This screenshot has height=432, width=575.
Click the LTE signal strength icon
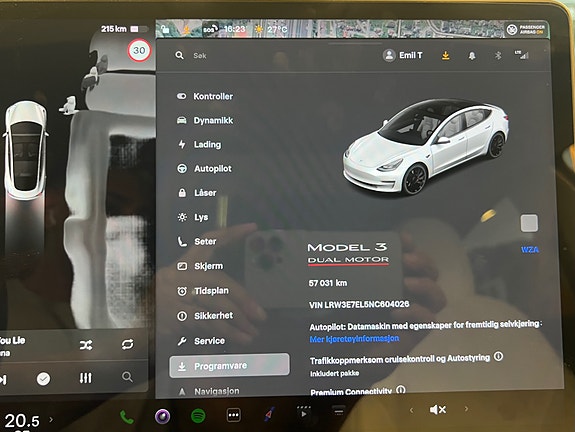(x=521, y=55)
